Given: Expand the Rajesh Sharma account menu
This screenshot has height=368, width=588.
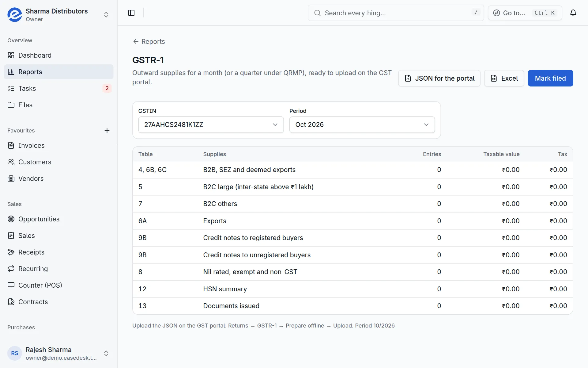Looking at the screenshot, I should [106, 353].
